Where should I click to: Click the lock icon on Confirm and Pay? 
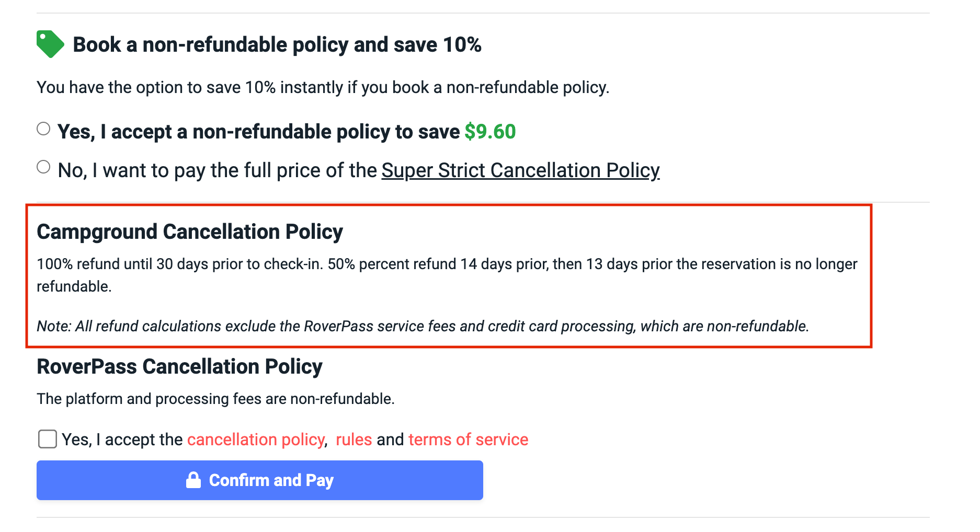[193, 480]
